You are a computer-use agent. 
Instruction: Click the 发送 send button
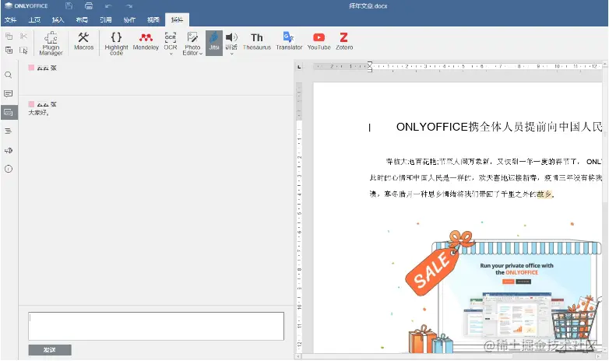[50, 350]
